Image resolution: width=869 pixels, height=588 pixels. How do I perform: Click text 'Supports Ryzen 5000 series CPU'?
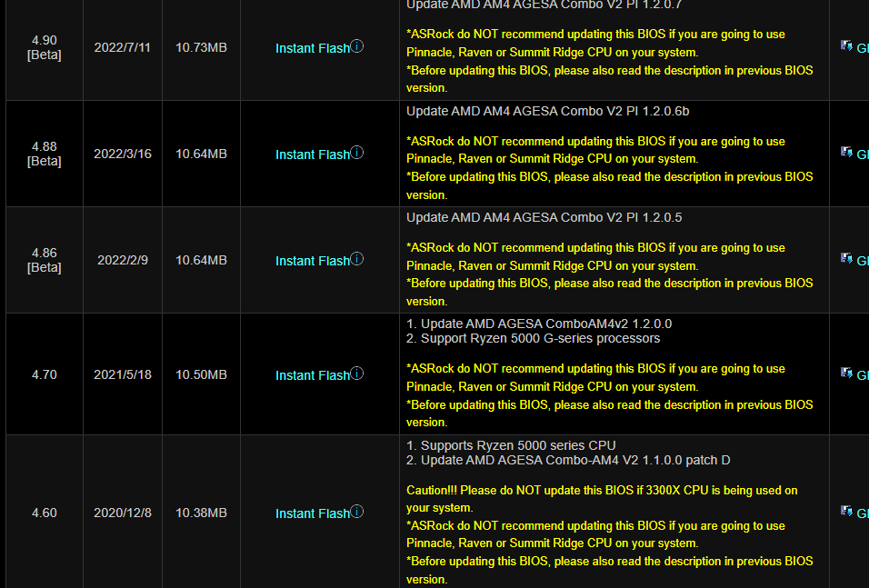[518, 445]
